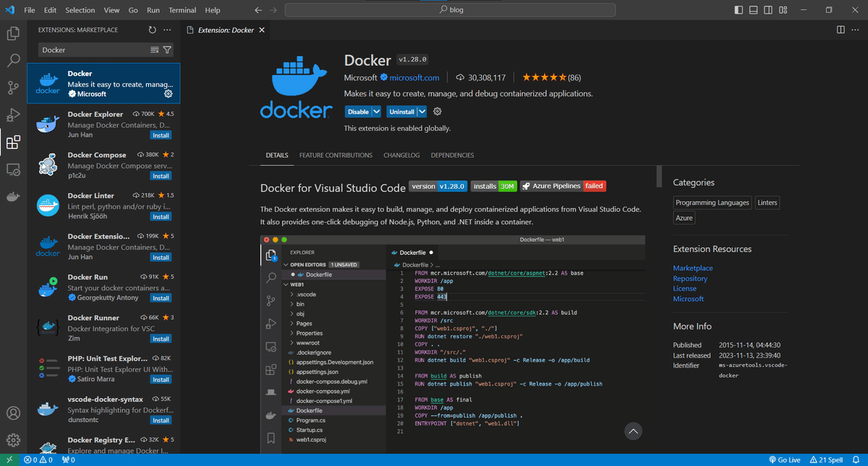The image size is (868, 466).
Task: Open the gear settings next to Uninstall
Action: (x=437, y=111)
